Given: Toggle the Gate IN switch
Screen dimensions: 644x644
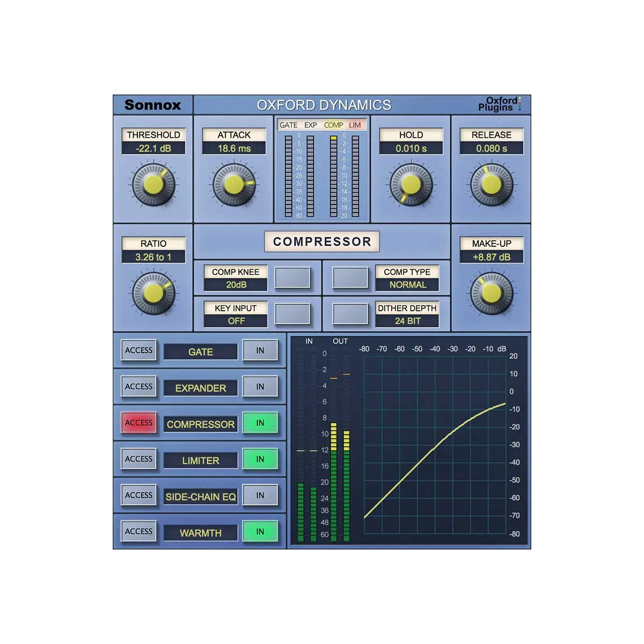Looking at the screenshot, I should (x=260, y=351).
